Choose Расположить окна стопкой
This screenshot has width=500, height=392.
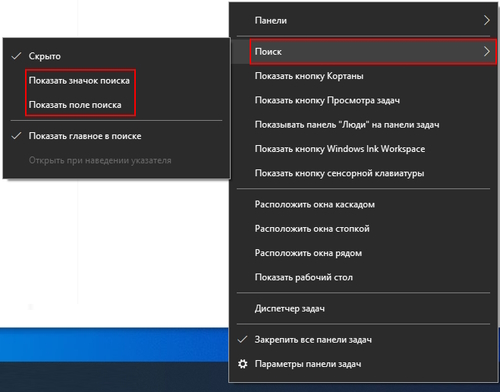[x=363, y=229]
